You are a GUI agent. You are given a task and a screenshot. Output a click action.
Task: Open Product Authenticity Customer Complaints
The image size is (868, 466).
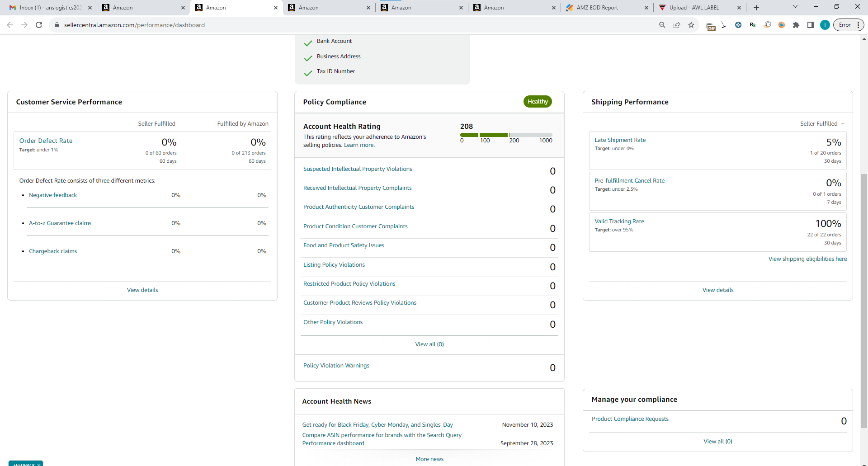coord(359,207)
